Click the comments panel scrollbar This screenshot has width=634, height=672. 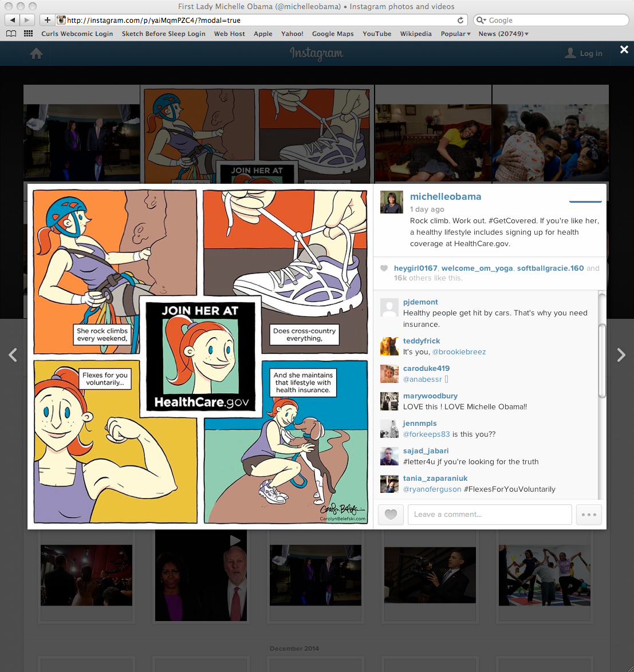(x=602, y=361)
